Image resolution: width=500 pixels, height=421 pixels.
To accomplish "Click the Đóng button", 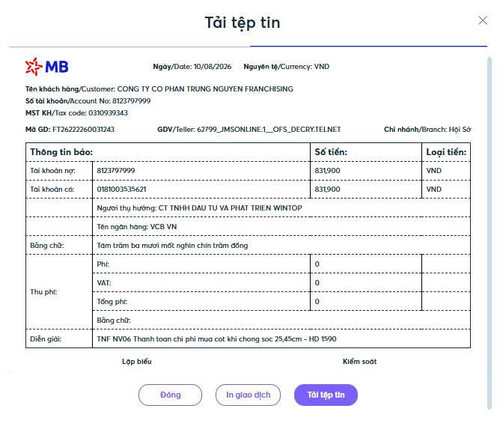I will [170, 395].
